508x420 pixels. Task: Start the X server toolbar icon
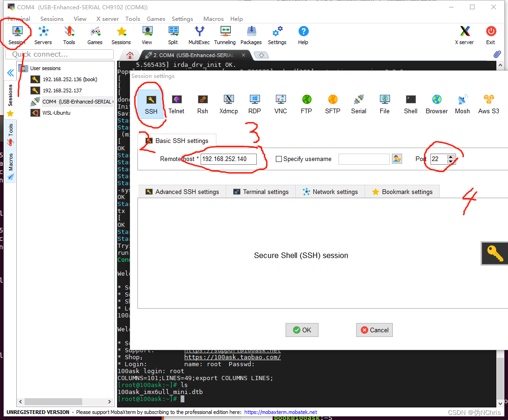point(465,35)
